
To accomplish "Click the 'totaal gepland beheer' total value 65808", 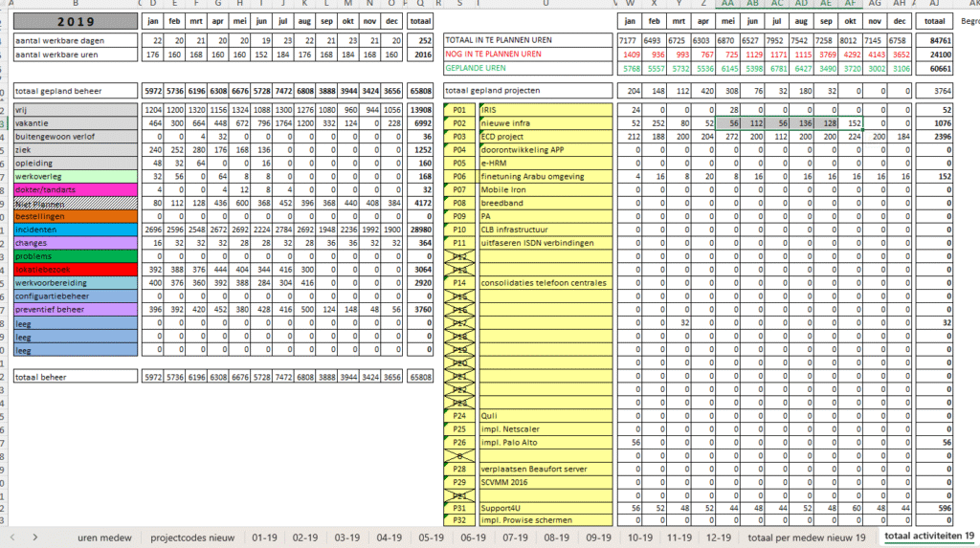I will [420, 90].
